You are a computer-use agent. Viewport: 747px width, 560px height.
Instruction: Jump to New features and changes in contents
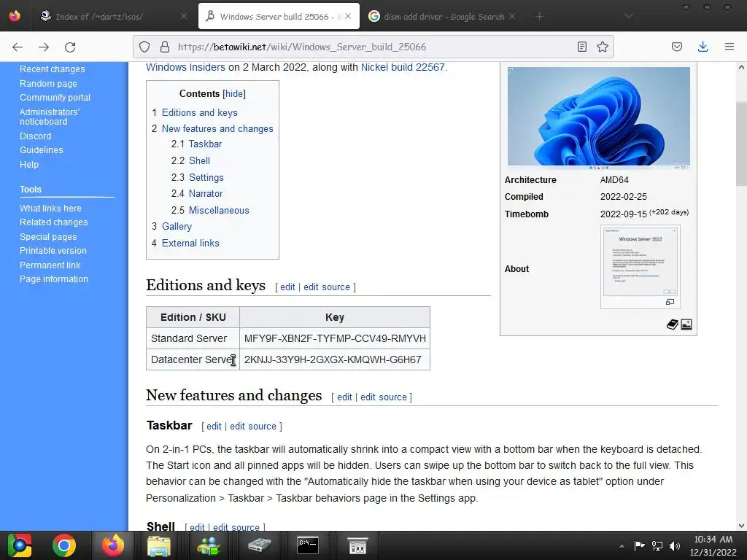point(217,128)
